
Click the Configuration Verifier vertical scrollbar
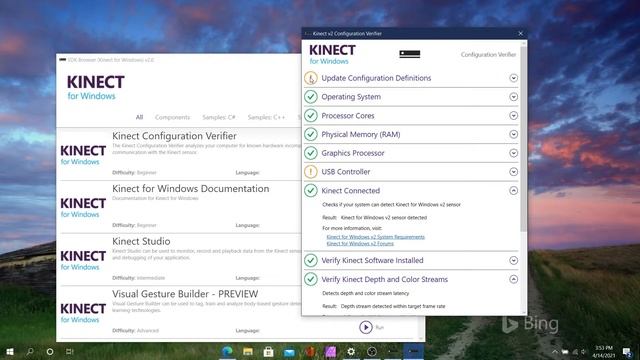(x=524, y=139)
